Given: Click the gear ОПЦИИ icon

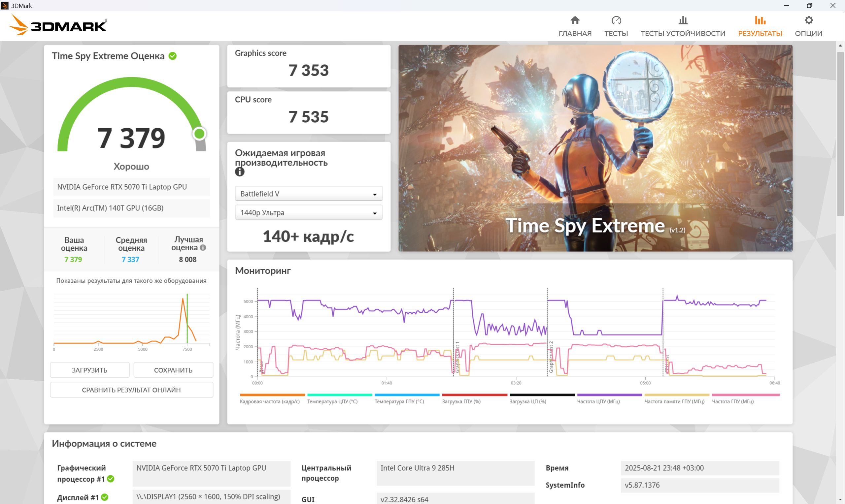Looking at the screenshot, I should [809, 20].
